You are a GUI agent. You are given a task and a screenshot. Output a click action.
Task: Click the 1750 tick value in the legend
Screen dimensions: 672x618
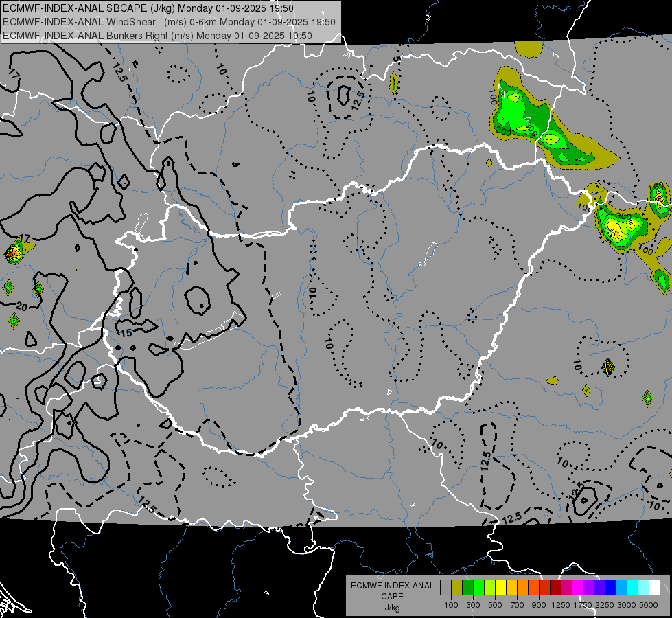(x=583, y=605)
